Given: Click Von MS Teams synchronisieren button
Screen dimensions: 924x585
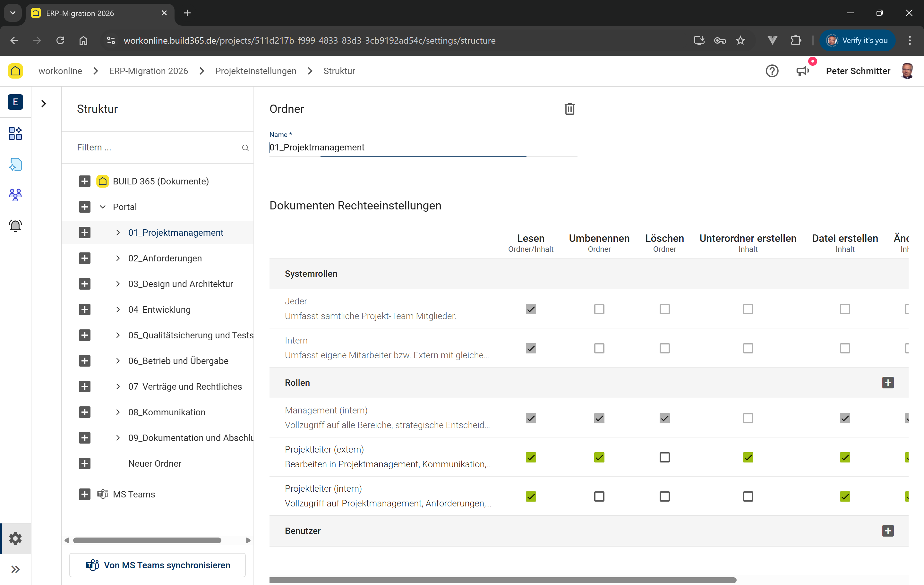Looking at the screenshot, I should coord(157,565).
